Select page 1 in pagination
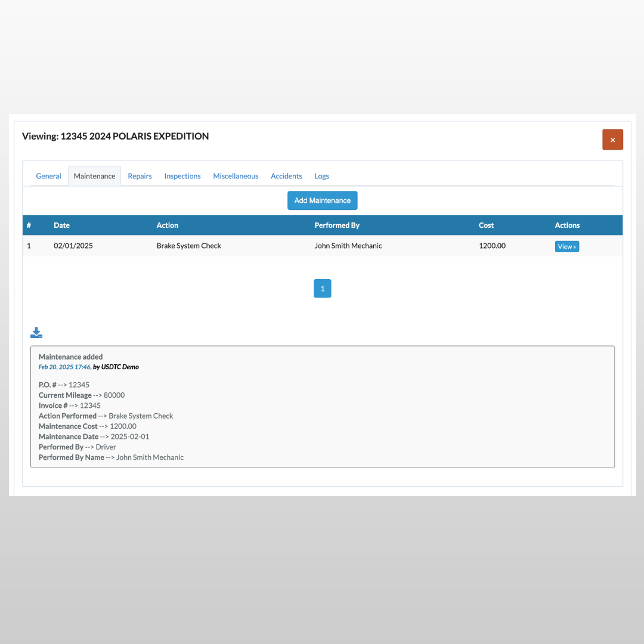 tap(322, 289)
